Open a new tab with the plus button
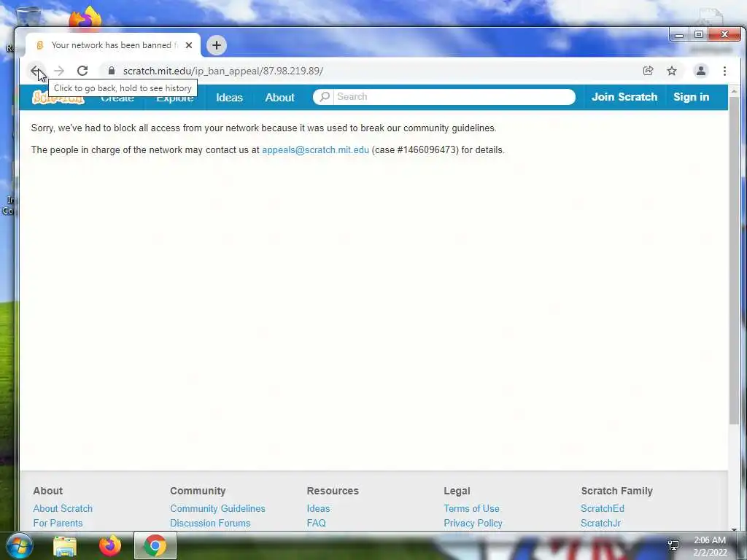 tap(216, 45)
